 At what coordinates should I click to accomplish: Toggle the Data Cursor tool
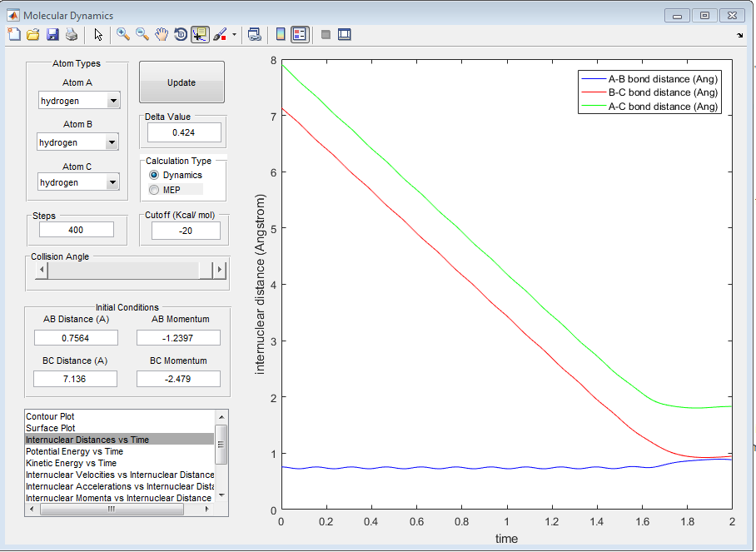click(x=200, y=34)
